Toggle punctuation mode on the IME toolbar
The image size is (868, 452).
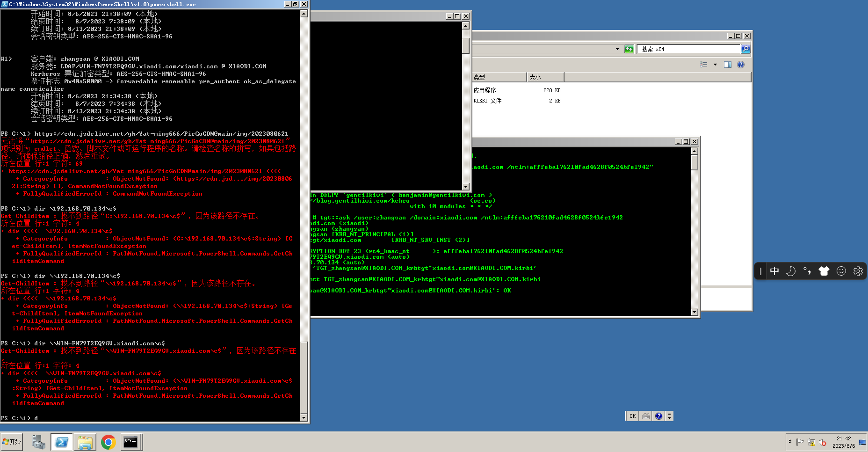click(807, 271)
